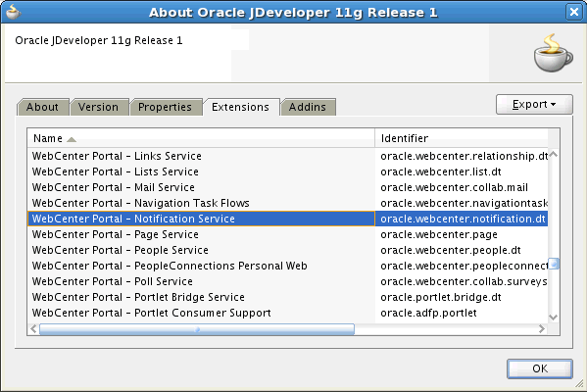
Task: Select the WebCenter Portal - Poll Service row
Action: [x=287, y=281]
